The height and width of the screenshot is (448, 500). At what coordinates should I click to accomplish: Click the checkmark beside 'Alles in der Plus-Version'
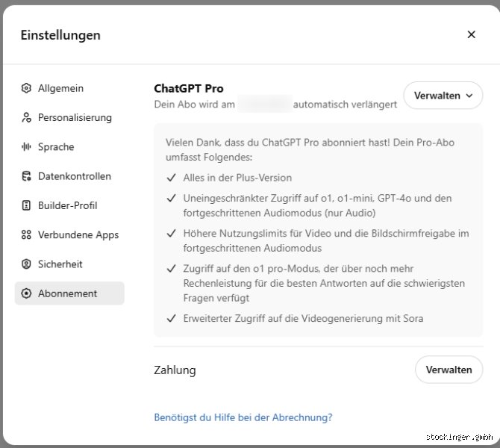click(x=172, y=178)
